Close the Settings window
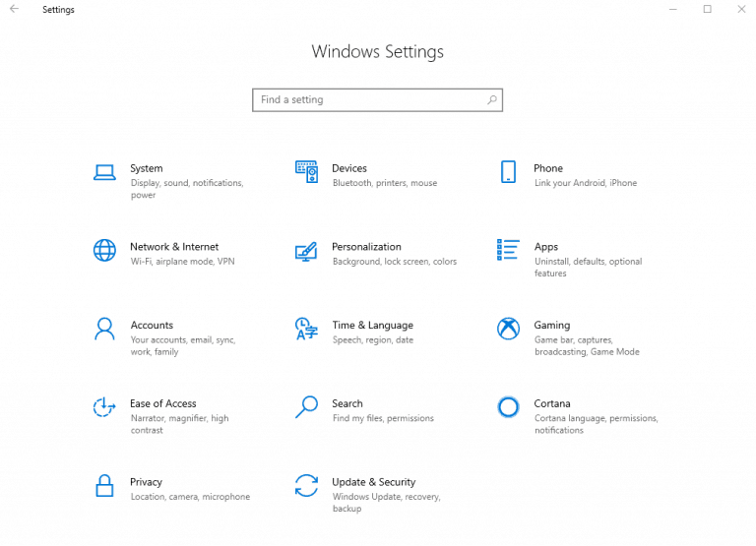The image size is (756, 546). [741, 9]
